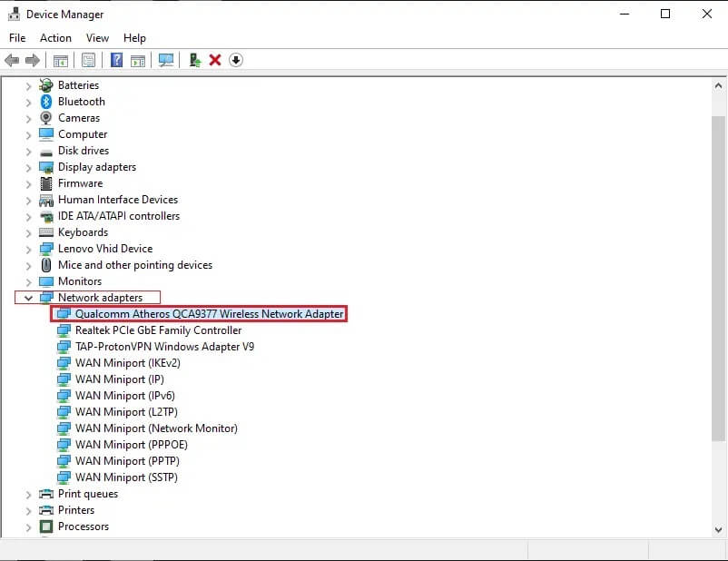Expand the Cameras node
Image resolution: width=728 pixels, height=561 pixels.
[28, 119]
